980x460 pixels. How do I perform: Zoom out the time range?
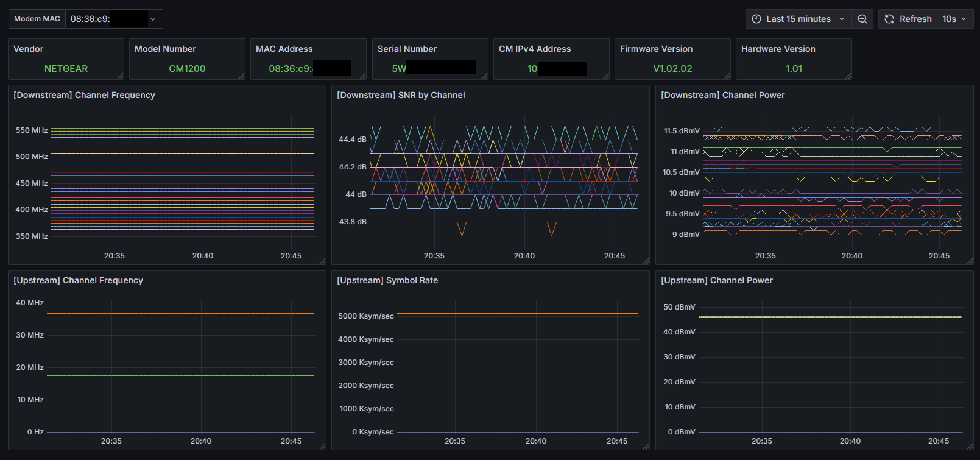tap(862, 19)
